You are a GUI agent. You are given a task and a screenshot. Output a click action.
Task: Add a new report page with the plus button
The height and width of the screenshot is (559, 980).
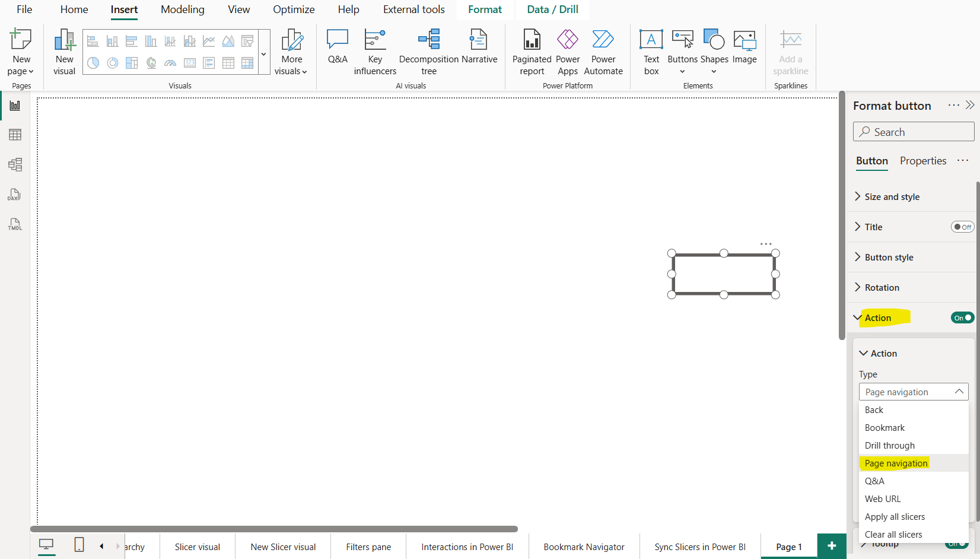click(832, 545)
